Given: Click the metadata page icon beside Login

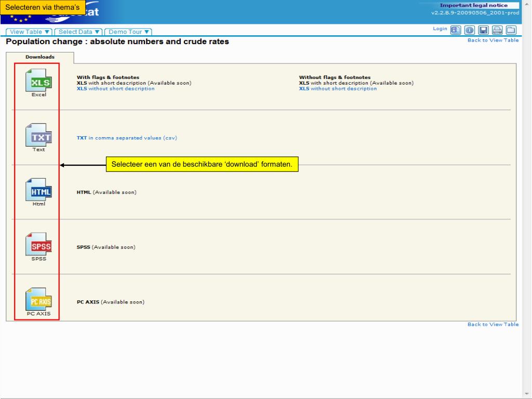Looking at the screenshot, I should coord(455,30).
